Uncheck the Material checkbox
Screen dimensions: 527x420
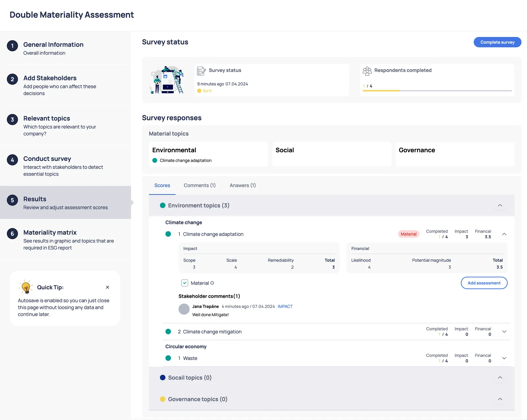pos(185,283)
